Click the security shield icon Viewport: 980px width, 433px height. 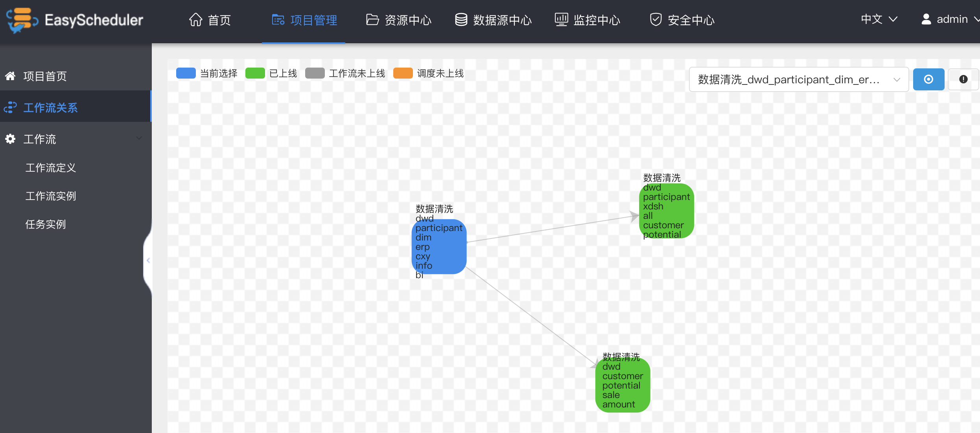(x=656, y=19)
